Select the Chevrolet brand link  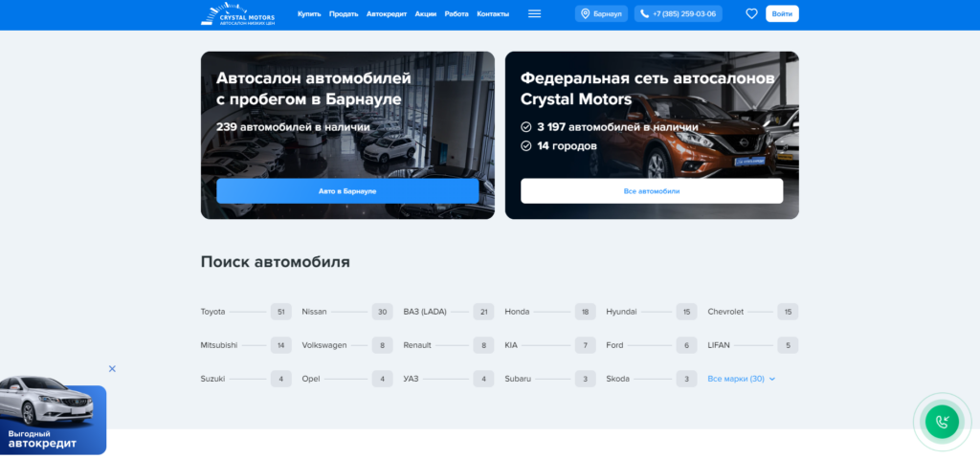coord(725,312)
